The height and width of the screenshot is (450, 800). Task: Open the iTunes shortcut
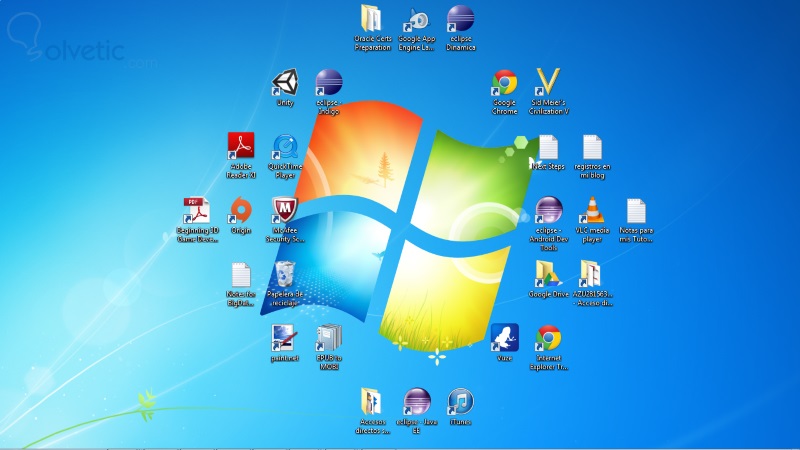click(x=460, y=407)
